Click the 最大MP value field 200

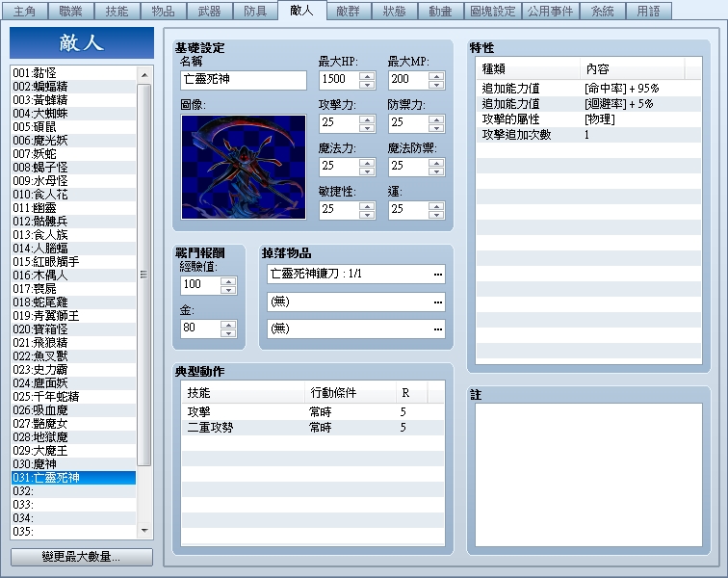(408, 80)
